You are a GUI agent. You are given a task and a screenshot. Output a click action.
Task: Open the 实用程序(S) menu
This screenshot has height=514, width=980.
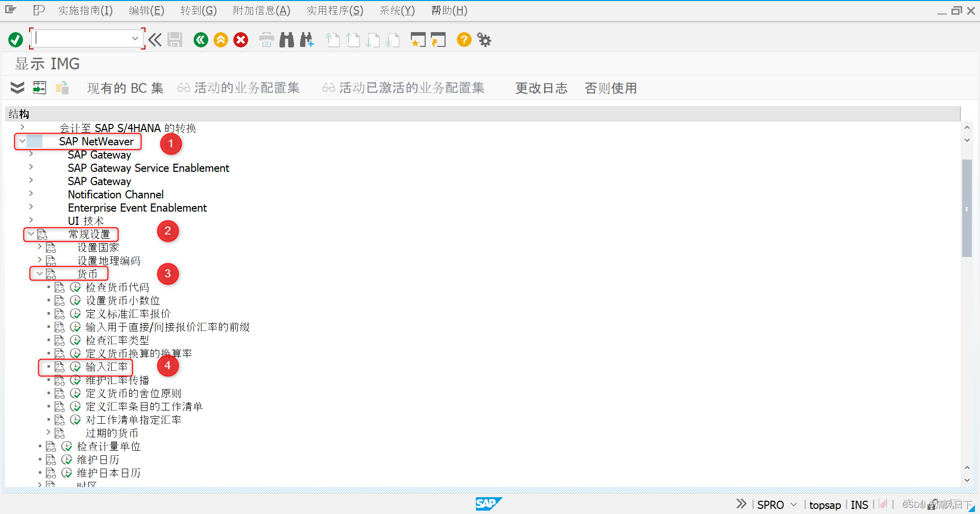click(x=334, y=10)
